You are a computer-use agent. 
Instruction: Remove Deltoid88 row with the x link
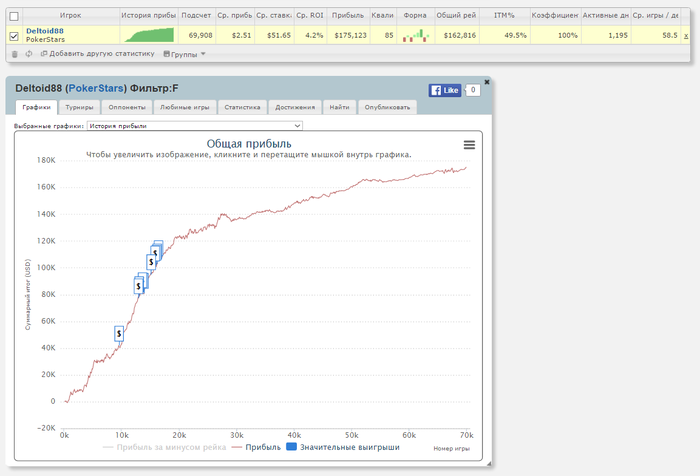(686, 36)
